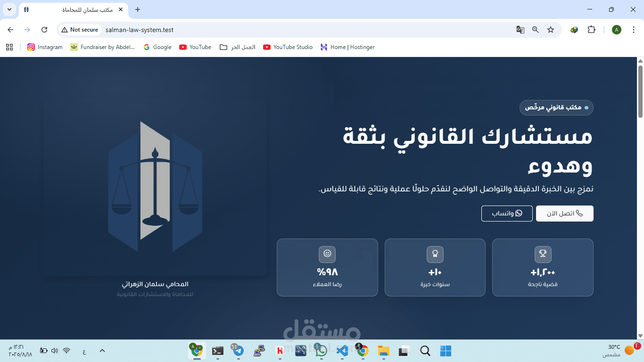Click the trophy icon in قضية ناجحة card

pyautogui.click(x=543, y=255)
